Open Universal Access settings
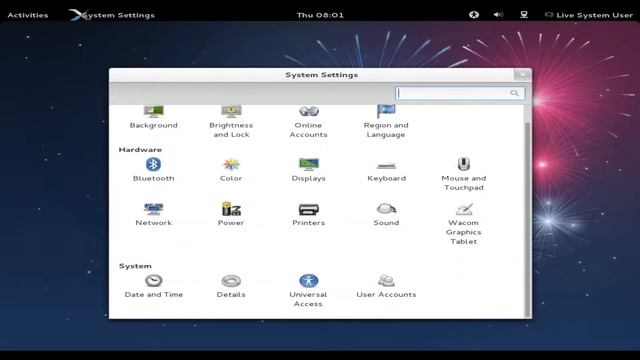 (x=309, y=291)
